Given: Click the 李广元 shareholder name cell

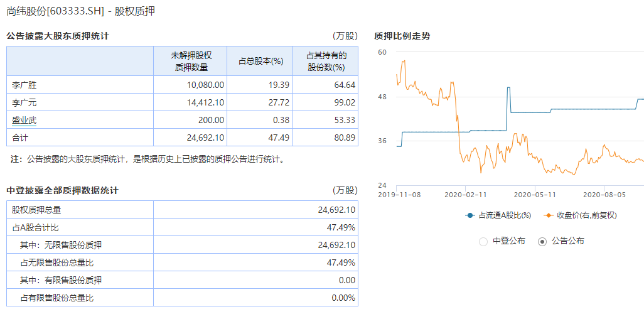Looking at the screenshot, I should coord(25,102).
